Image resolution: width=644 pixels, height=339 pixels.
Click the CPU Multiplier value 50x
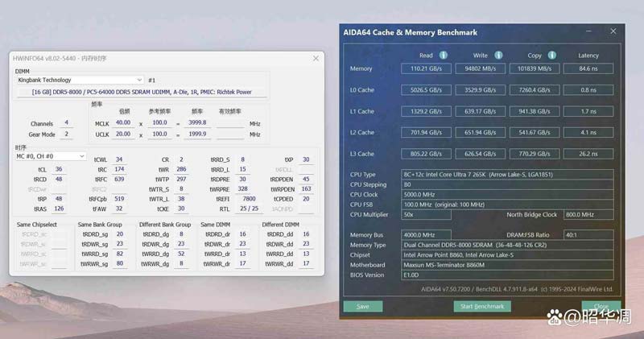pos(426,214)
